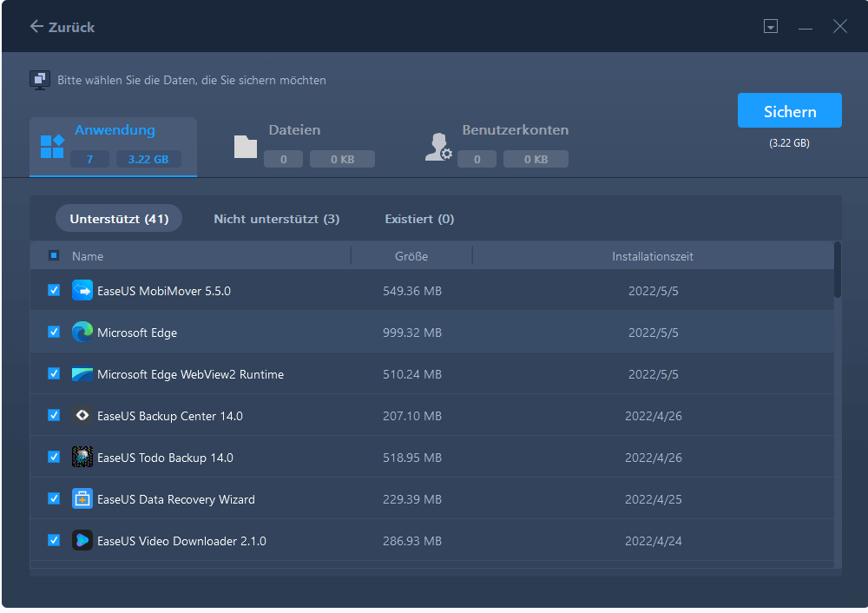The height and width of the screenshot is (613, 868).
Task: Uncheck EaseUS Todo Backup 14.0
Action: 54,457
